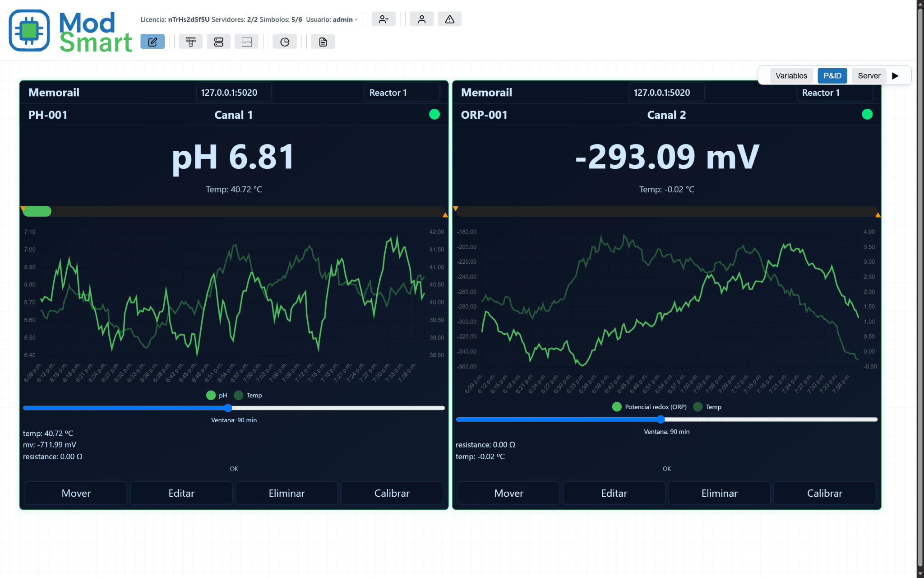The width and height of the screenshot is (924, 578).
Task: Click the servers stack icon in toolbar
Action: (x=219, y=42)
